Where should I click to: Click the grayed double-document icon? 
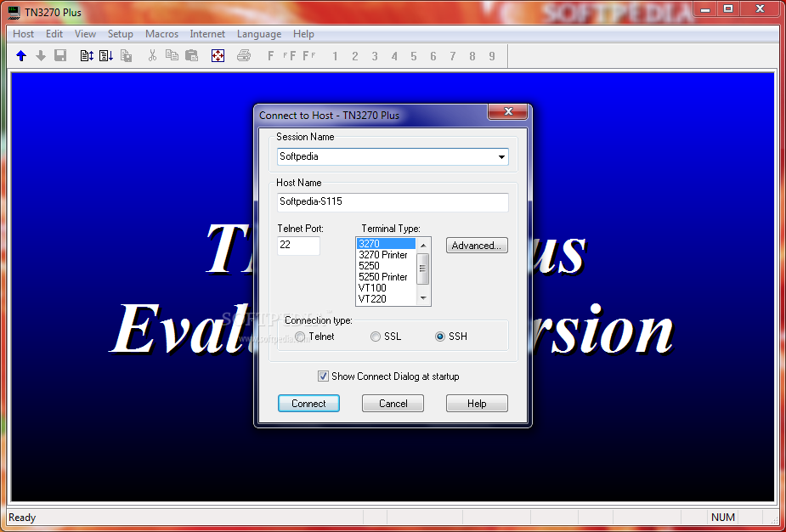tap(127, 55)
